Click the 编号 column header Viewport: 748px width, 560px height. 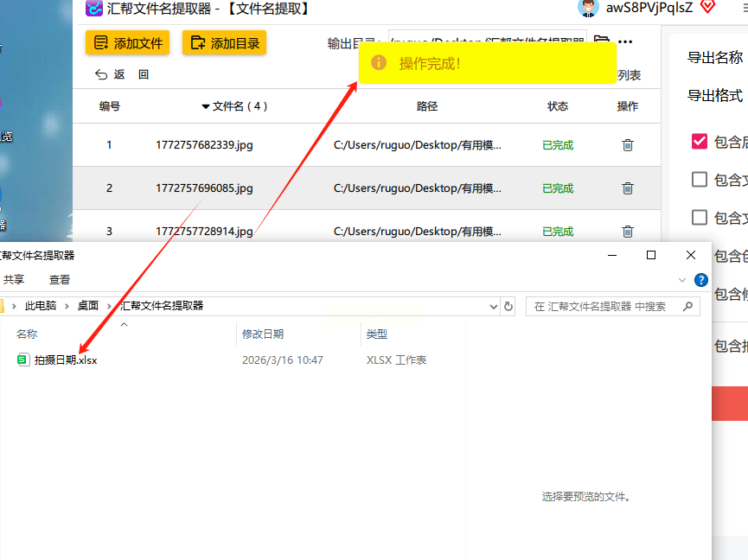pos(109,106)
